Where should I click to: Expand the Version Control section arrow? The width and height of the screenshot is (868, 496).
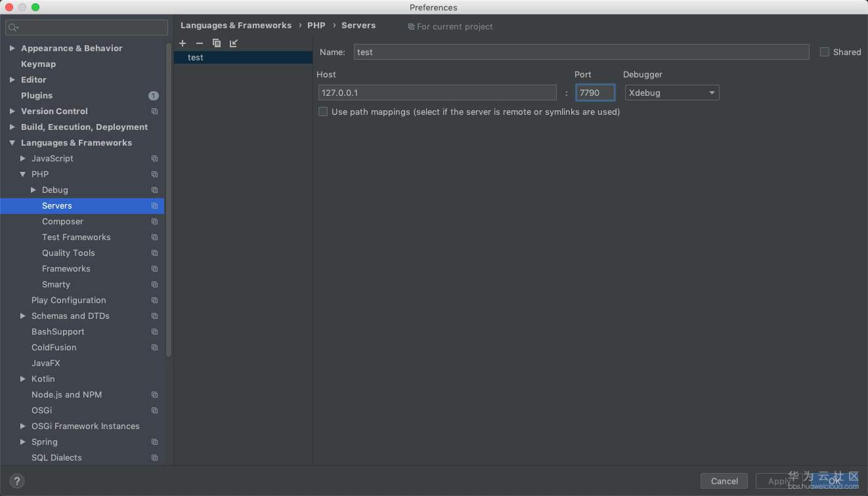coord(12,112)
